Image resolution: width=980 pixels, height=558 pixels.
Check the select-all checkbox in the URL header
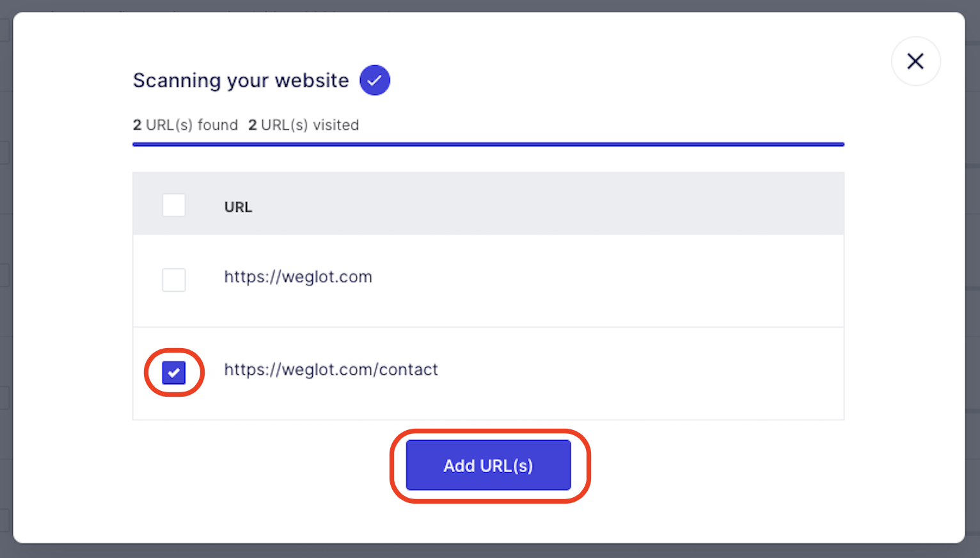(x=173, y=205)
